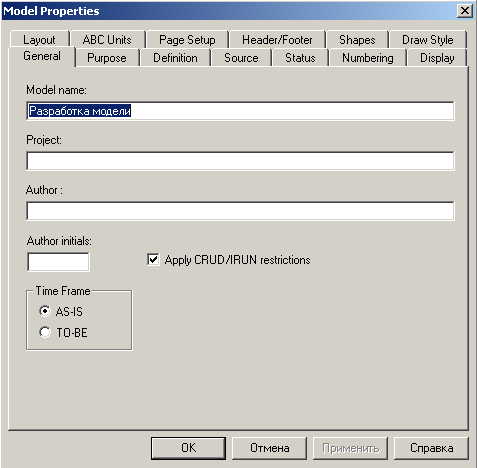The image size is (477, 468).
Task: Switch to the Draw Style tab
Action: [428, 40]
